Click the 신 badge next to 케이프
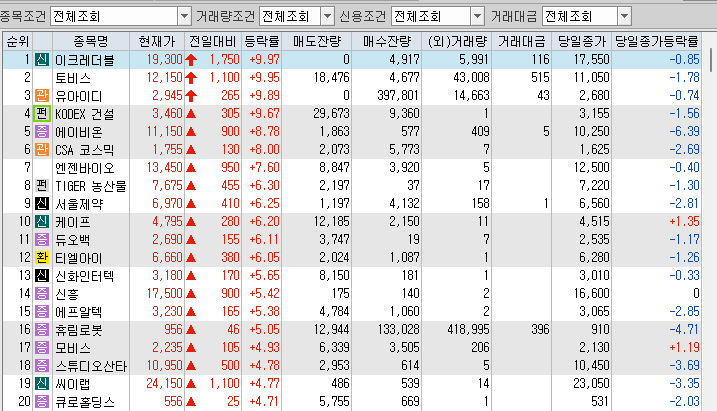717x411 pixels. 42,222
